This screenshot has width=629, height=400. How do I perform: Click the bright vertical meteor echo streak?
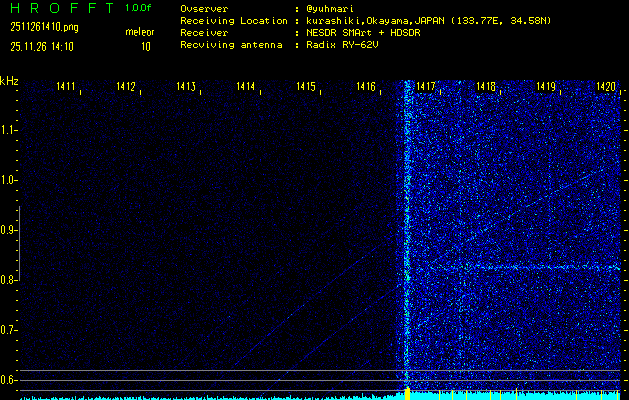pos(407,240)
